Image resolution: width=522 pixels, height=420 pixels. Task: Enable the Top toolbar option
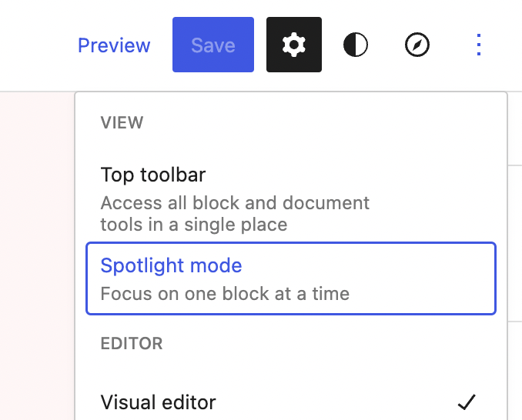tap(291, 198)
